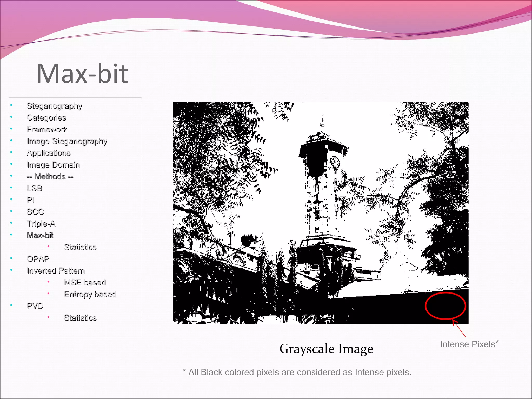The image size is (532, 399).
Task: Click 'Framework' outline entry
Action: [x=47, y=129]
